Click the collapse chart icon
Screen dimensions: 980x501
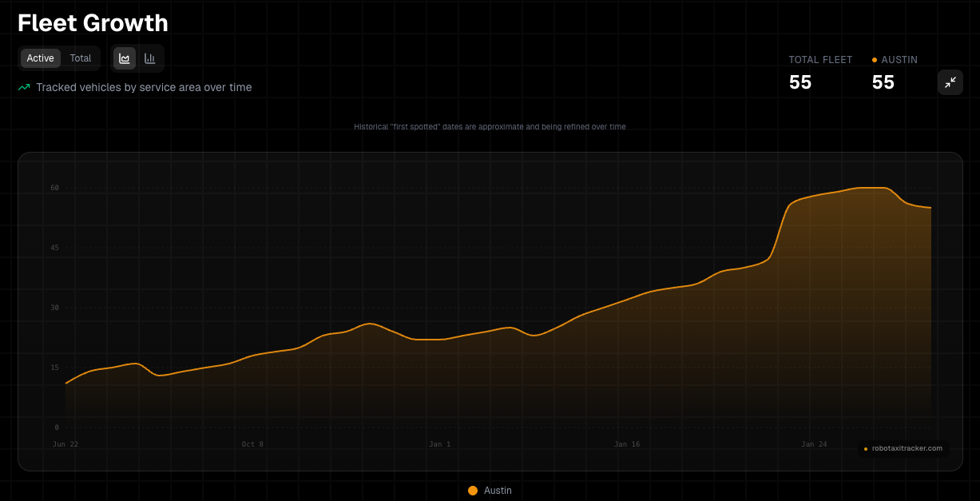(x=950, y=82)
